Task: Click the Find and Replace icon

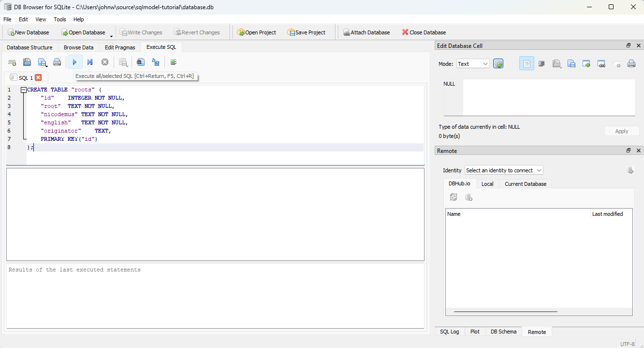Action: [x=156, y=62]
